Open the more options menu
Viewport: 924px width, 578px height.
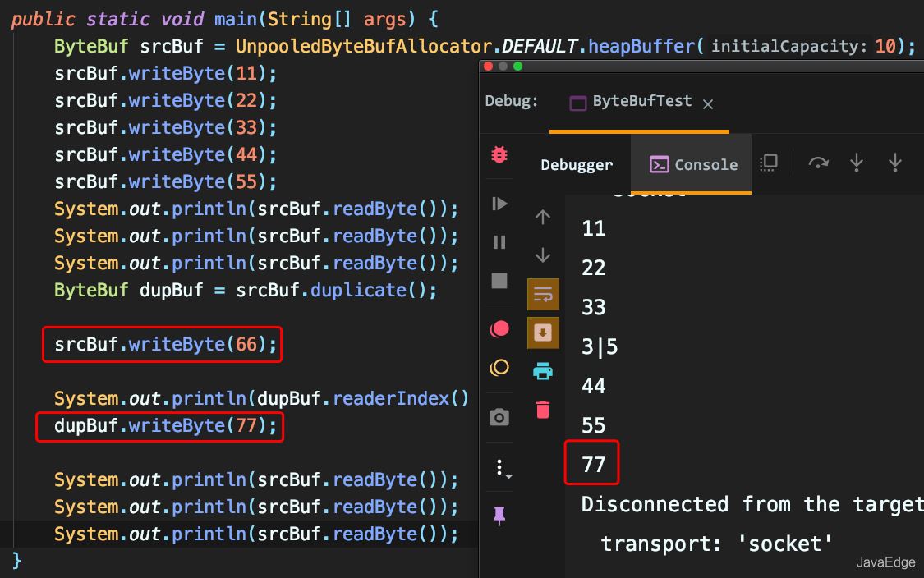499,466
